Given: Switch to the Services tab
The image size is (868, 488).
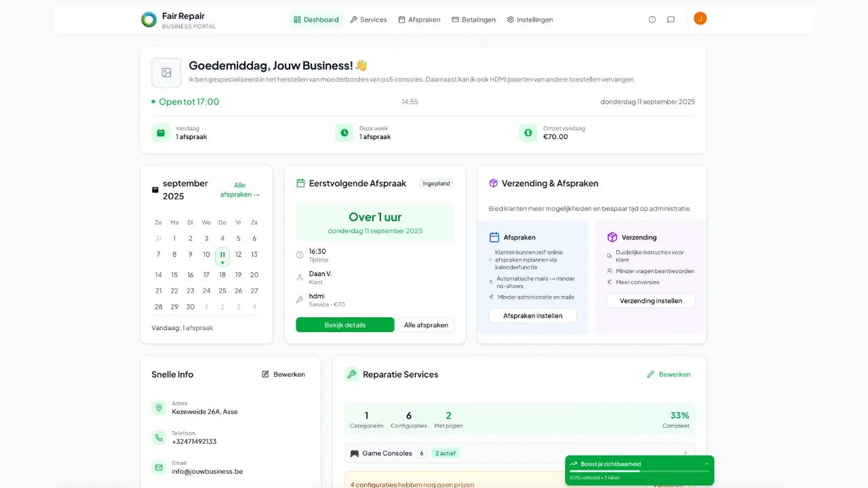Looking at the screenshot, I should pos(368,20).
